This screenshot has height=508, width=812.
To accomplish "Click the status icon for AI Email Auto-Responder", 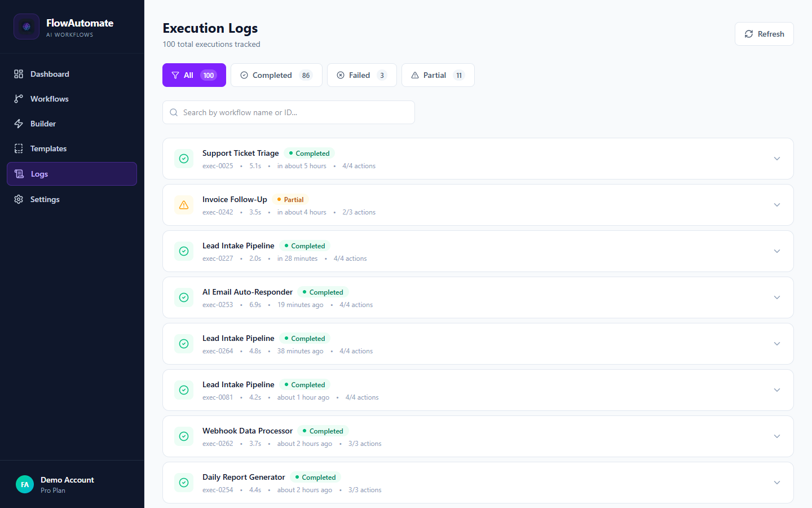I will coord(184,297).
